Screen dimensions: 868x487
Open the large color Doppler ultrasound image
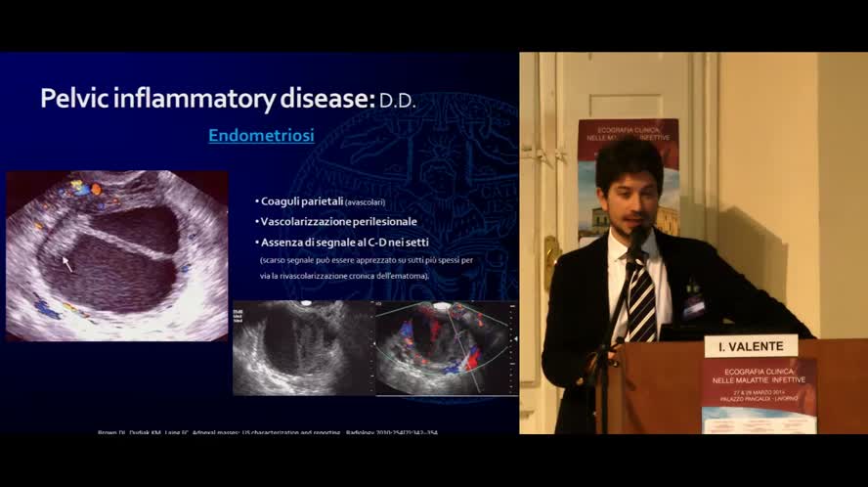(x=116, y=255)
